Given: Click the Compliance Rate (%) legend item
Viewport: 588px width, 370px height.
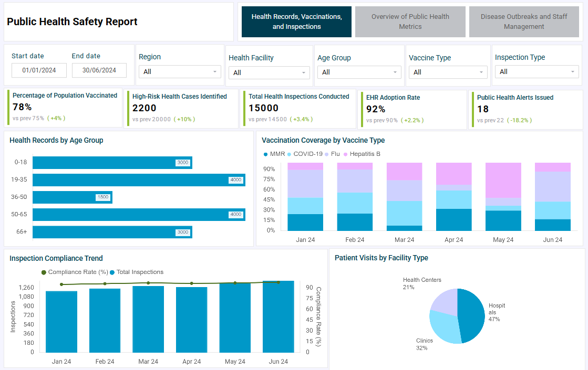Looking at the screenshot, I should tap(75, 272).
